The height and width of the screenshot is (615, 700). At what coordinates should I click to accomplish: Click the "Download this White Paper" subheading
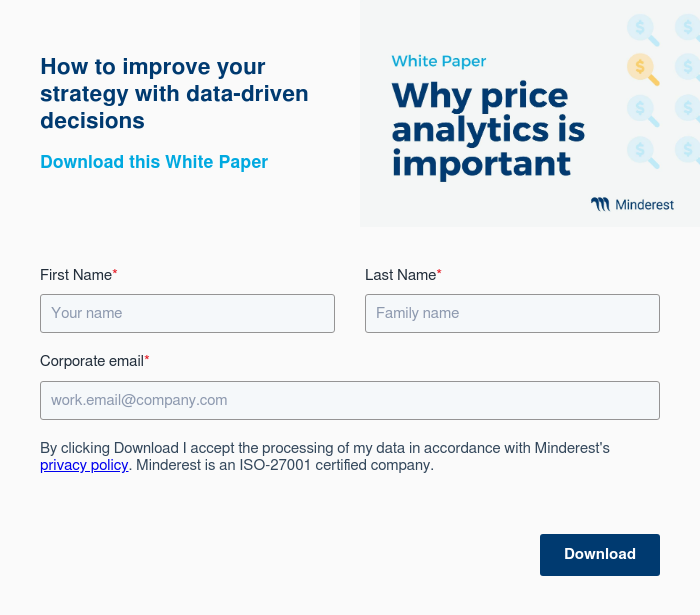point(154,162)
